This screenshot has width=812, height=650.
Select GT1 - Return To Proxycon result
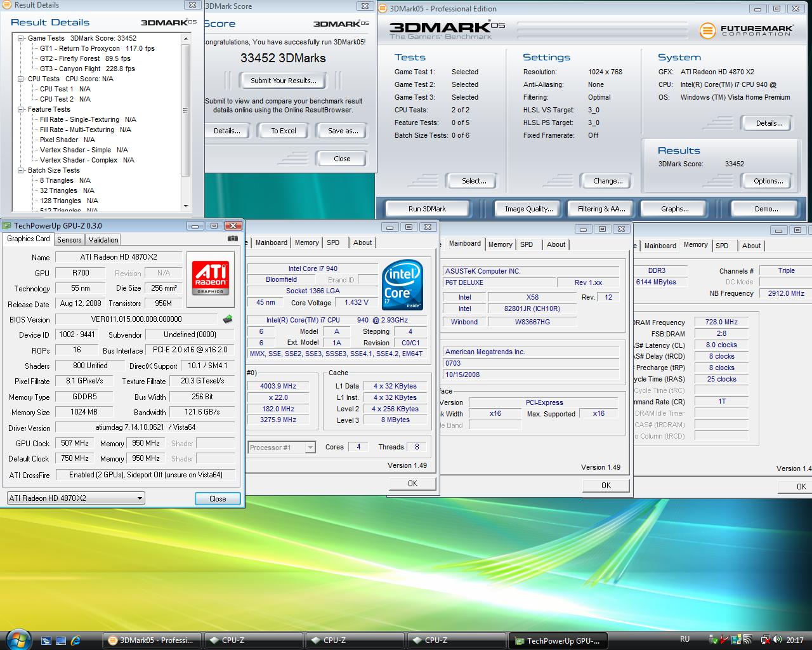point(97,48)
